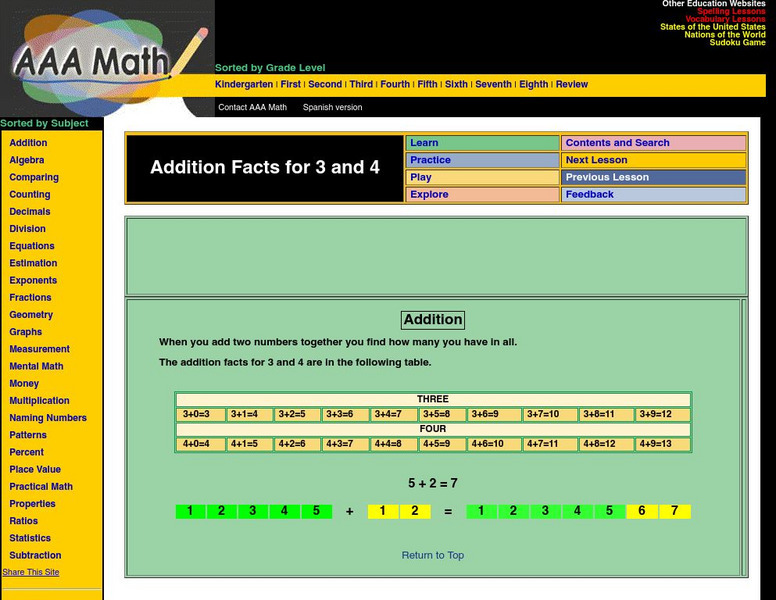The width and height of the screenshot is (776, 600).
Task: Go to Second grade lessons
Action: point(325,84)
